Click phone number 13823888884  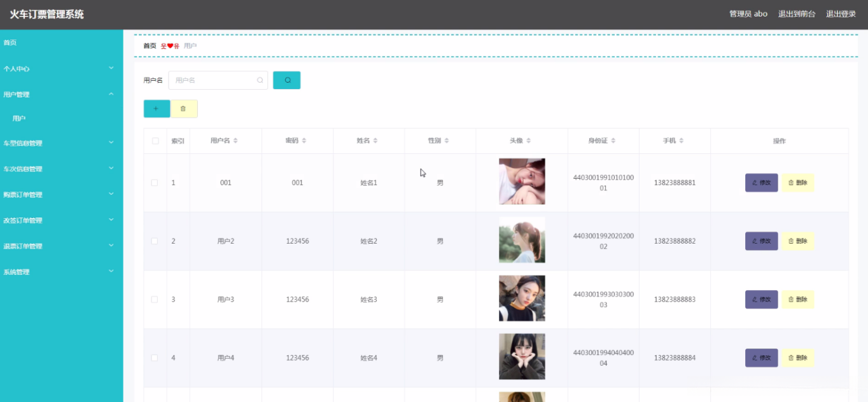675,358
